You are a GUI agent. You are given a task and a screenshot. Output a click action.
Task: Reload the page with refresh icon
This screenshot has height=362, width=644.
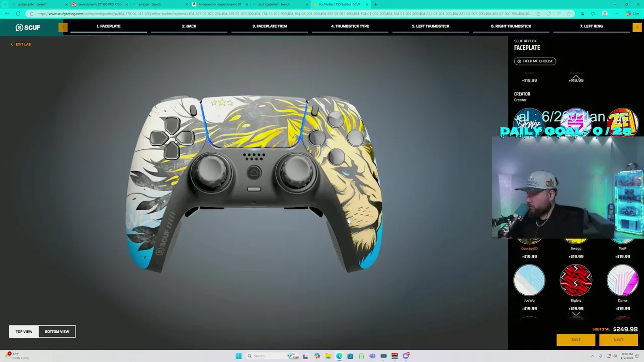(18, 14)
